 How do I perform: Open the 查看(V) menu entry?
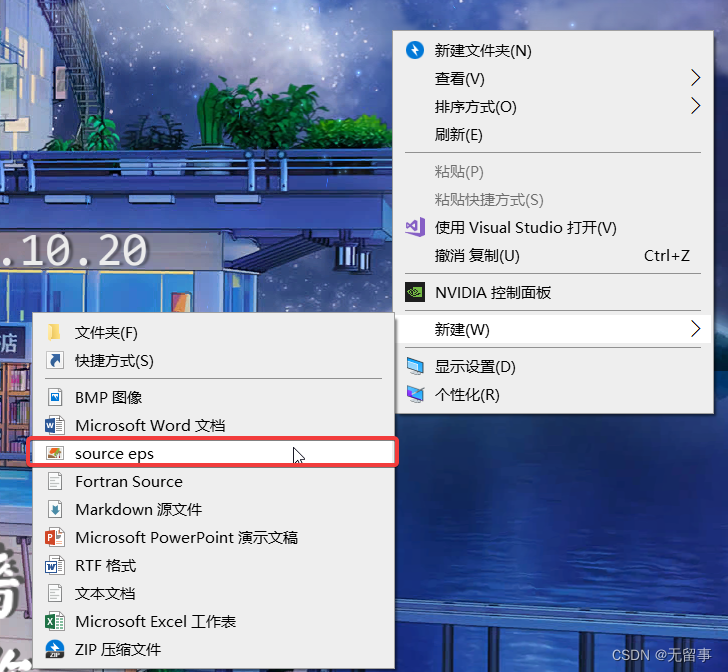[x=553, y=78]
